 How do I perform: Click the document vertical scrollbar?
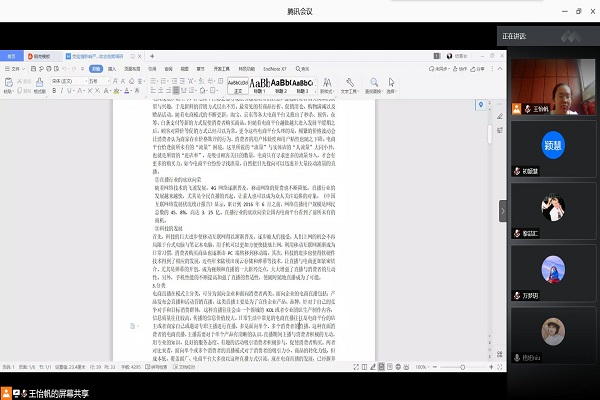(x=490, y=135)
